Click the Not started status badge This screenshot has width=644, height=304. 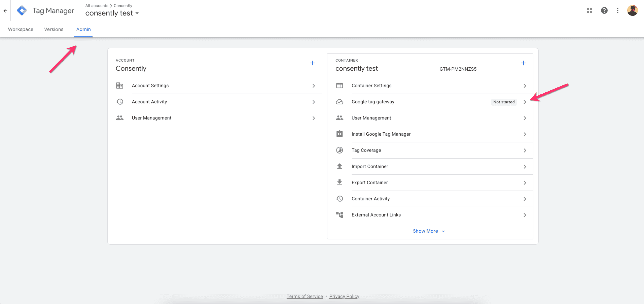pyautogui.click(x=504, y=102)
